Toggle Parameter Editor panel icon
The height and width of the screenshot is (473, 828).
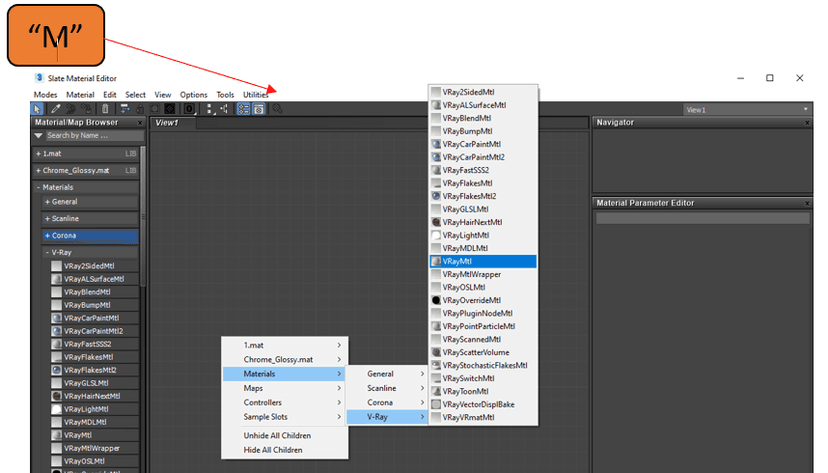[258, 109]
